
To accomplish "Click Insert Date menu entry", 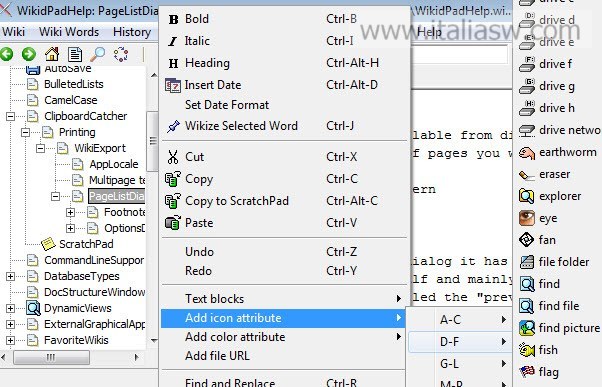I will (x=284, y=84).
